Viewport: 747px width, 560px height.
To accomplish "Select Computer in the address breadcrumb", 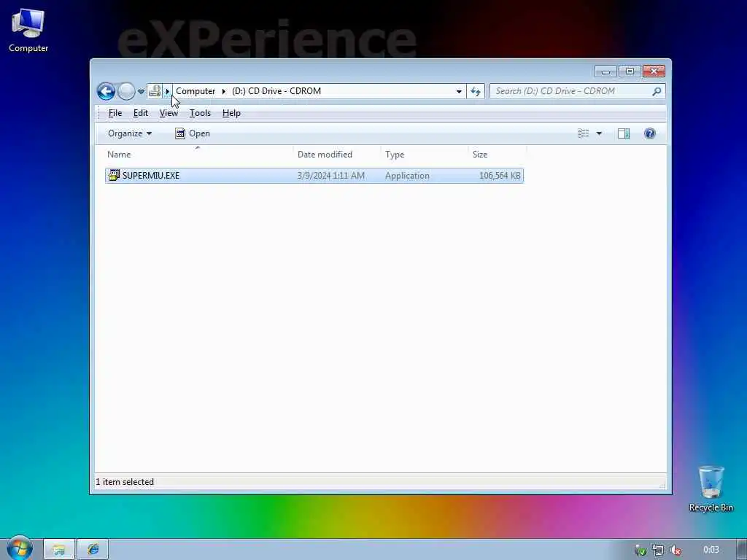I will coord(196,91).
